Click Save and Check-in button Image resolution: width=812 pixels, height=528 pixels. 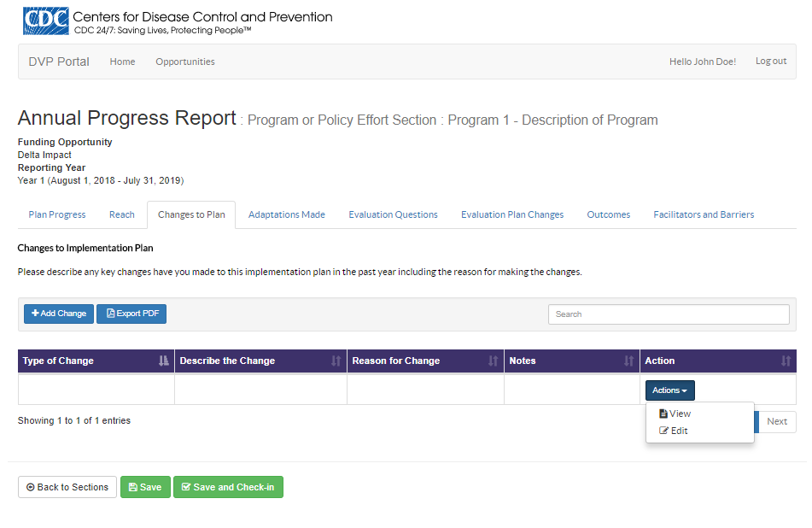pos(228,487)
